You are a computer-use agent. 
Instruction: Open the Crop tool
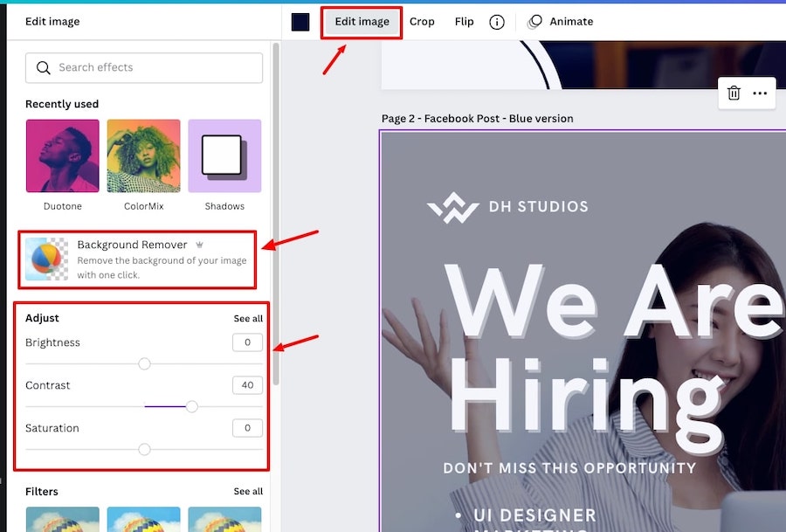click(422, 22)
